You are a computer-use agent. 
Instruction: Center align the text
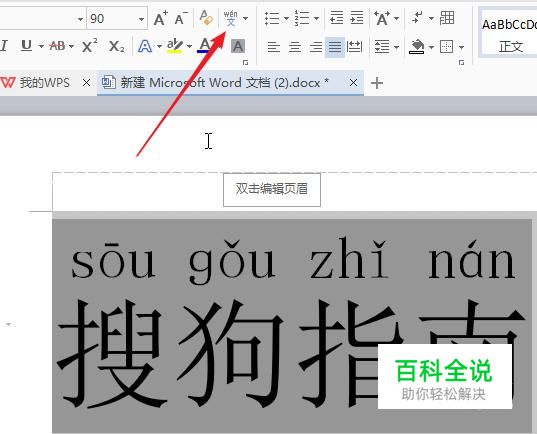click(x=295, y=47)
